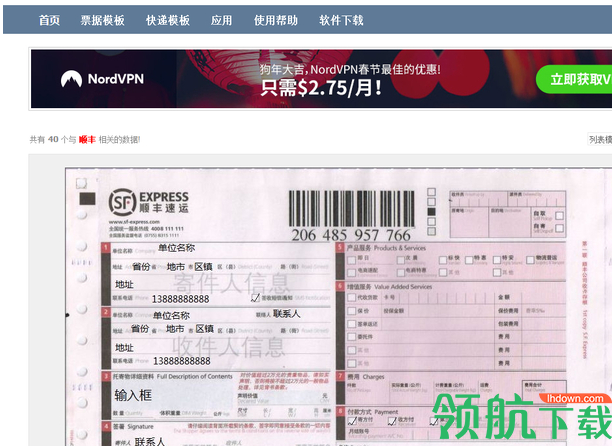Go to 软件下载 page
Image resolution: width=612 pixels, height=446 pixels.
tap(341, 20)
